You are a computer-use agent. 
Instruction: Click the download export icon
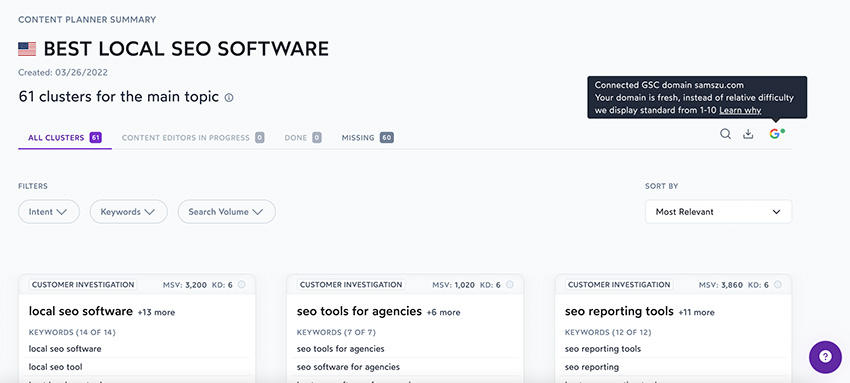point(748,134)
